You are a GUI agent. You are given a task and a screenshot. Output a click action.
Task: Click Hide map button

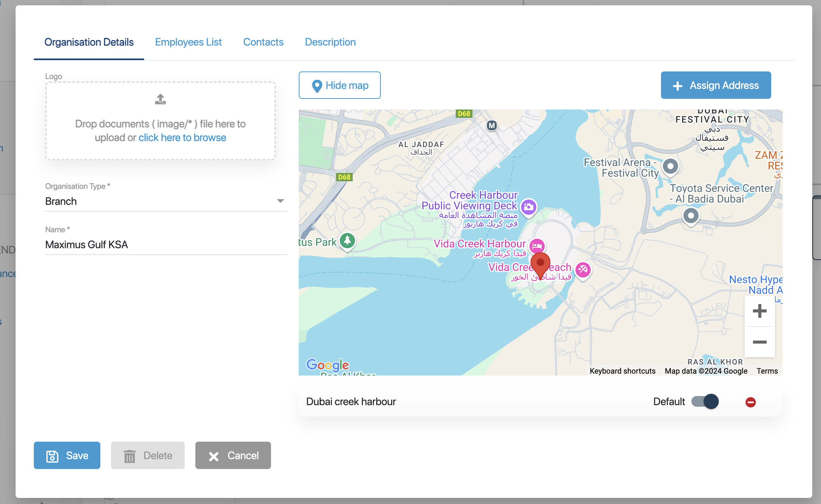340,85
